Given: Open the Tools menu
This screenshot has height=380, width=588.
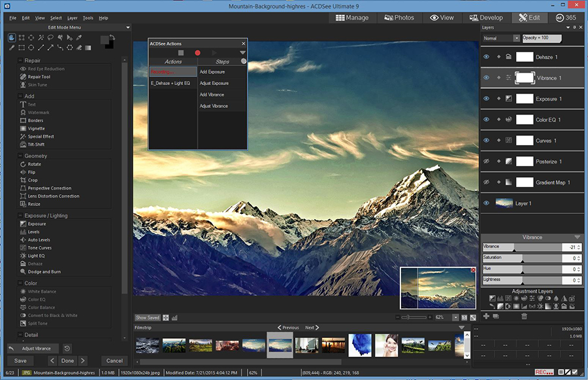Looking at the screenshot, I should 88,18.
